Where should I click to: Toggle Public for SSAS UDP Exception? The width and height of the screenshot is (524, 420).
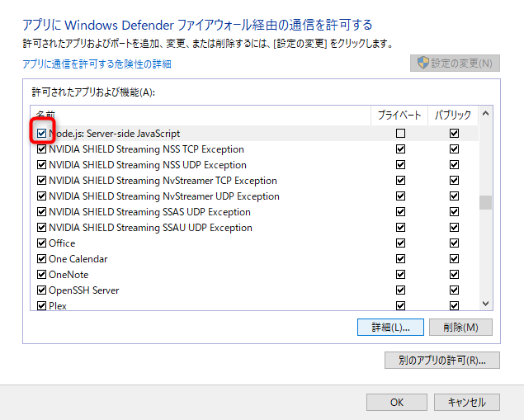[454, 212]
